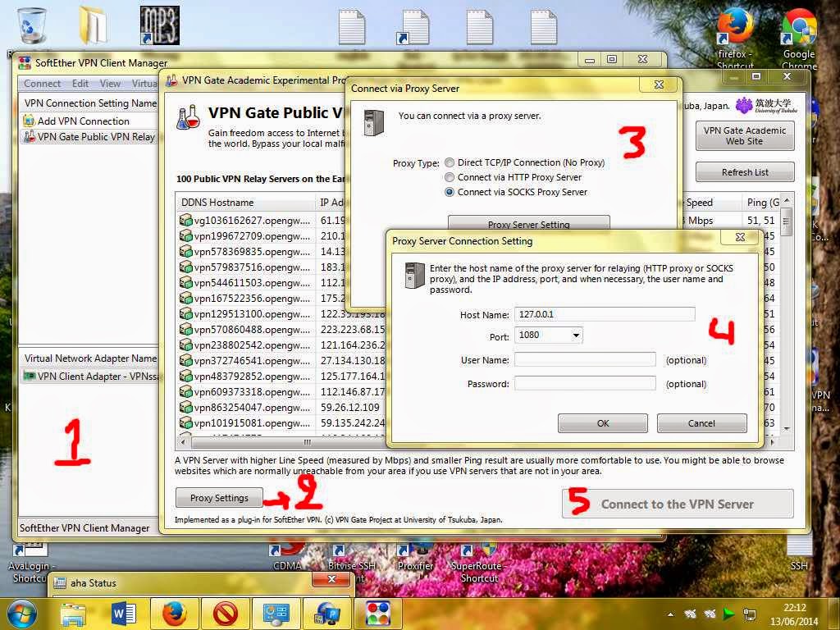Screen dimensions: 840x630
Task: Open the Recycle Bin desktop icon
Action: click(32, 25)
